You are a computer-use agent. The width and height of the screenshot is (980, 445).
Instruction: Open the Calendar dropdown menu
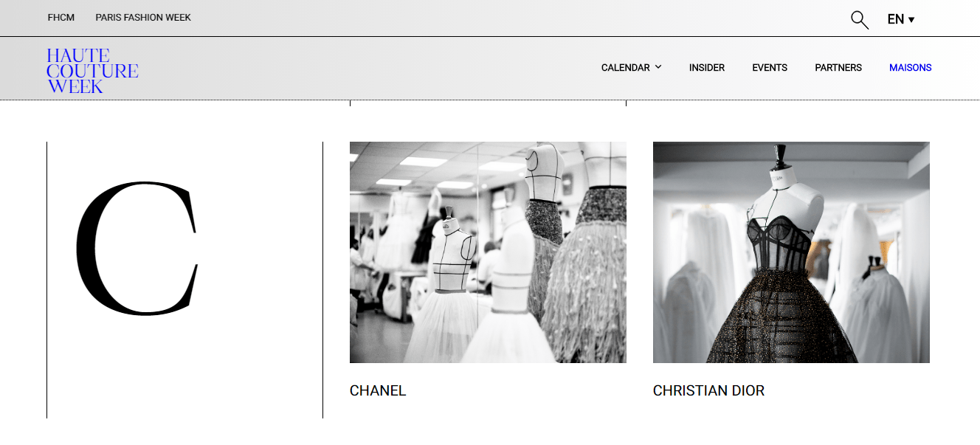[631, 67]
